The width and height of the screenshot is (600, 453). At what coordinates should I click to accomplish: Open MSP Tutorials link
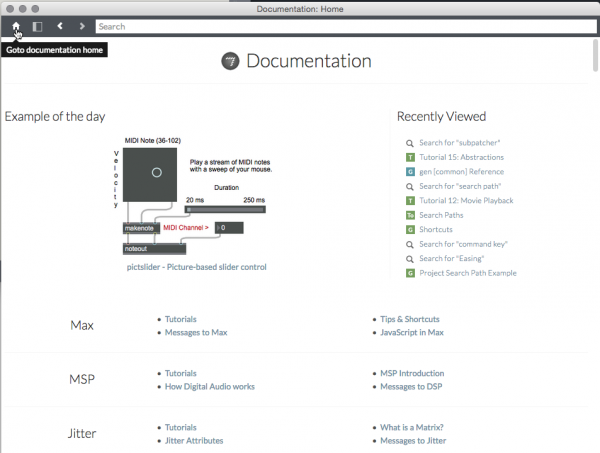[x=181, y=373]
